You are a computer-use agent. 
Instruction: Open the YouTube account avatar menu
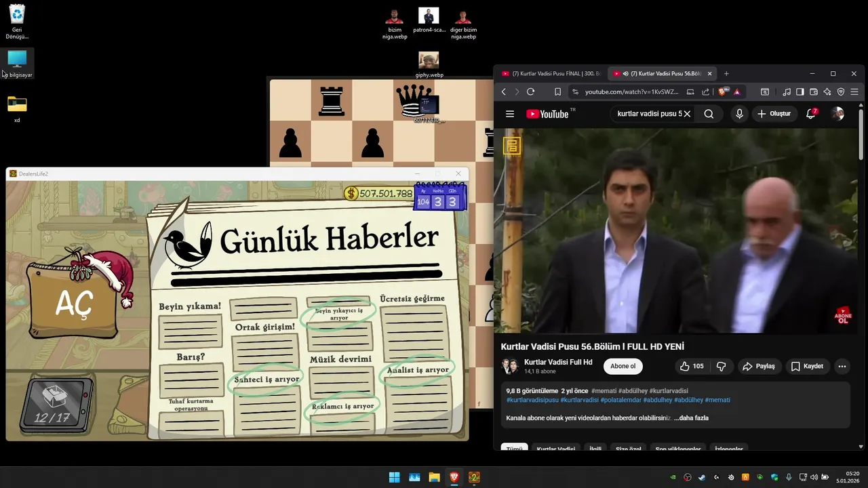(837, 114)
